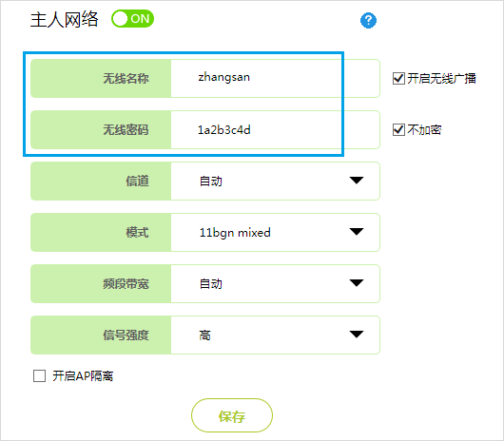Toggle the 主人网络 ON switch
Viewport: 504px width, 441px height.
pyautogui.click(x=132, y=19)
